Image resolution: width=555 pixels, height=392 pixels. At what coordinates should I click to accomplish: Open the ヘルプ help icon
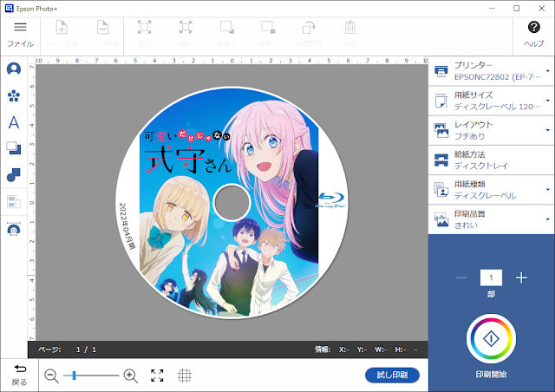point(534,35)
